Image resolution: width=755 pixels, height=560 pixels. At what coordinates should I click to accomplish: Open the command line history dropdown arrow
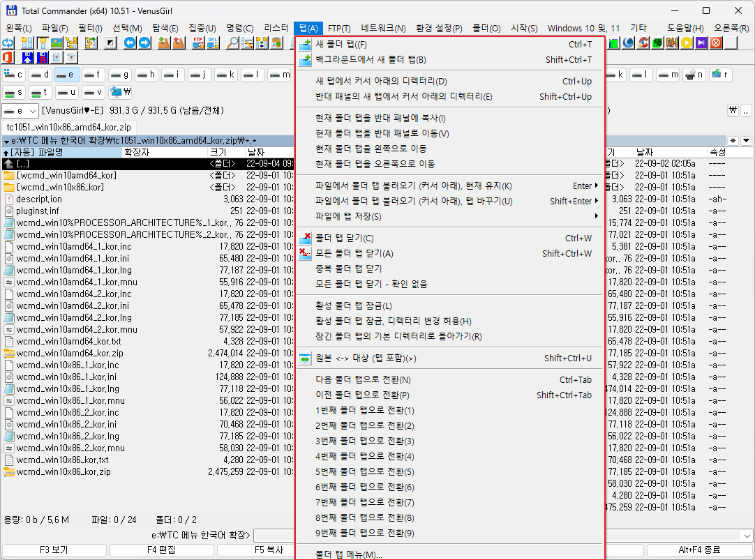click(747, 536)
